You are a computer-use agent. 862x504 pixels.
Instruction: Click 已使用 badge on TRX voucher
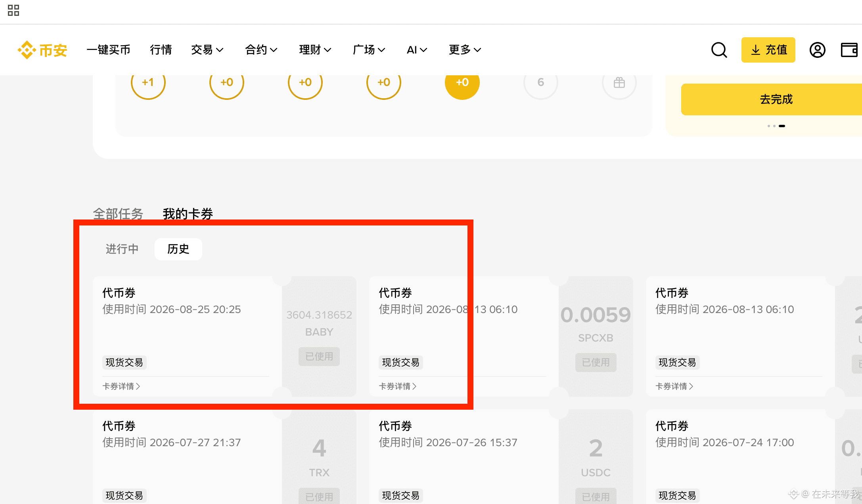click(319, 496)
